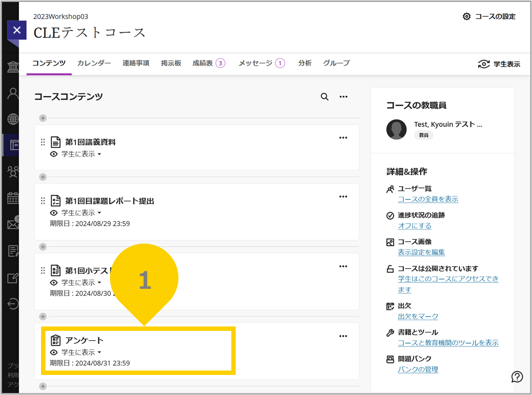This screenshot has height=395, width=532.
Task: Switch to the 分析 tab
Action: point(305,63)
